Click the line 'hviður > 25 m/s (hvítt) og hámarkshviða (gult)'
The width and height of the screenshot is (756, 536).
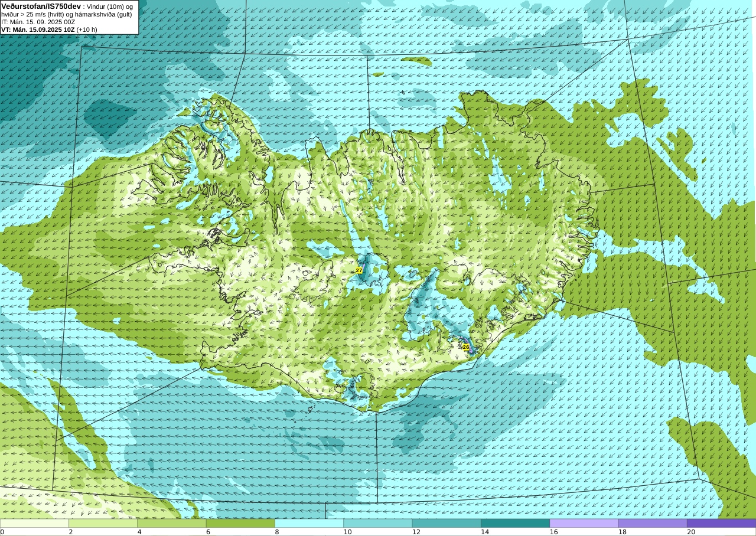(67, 14)
